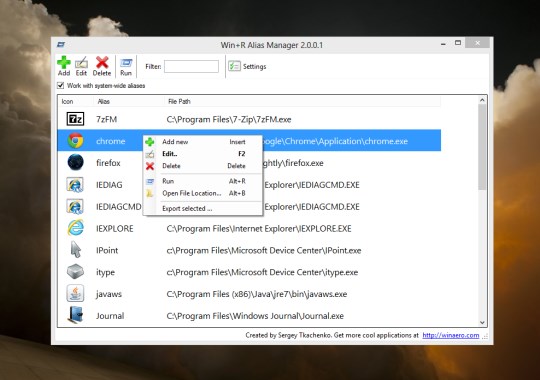The height and width of the screenshot is (380, 540).
Task: Select the IPoint alias name
Action: (x=107, y=250)
